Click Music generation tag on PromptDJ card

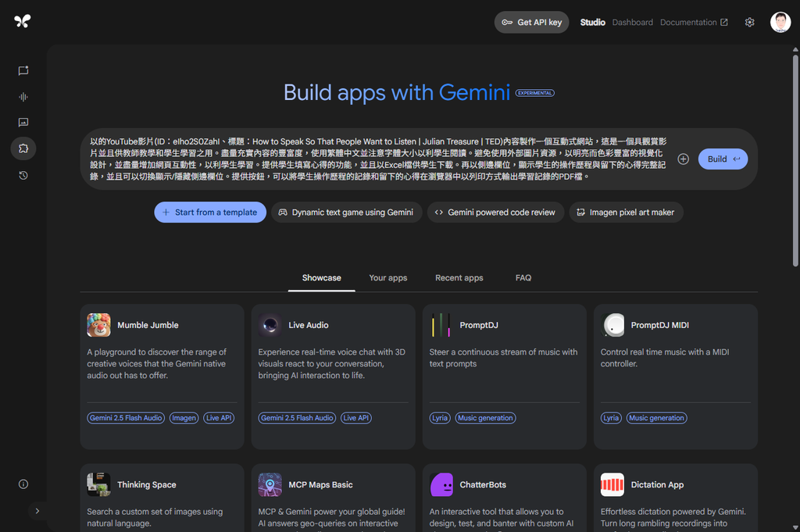coord(485,418)
